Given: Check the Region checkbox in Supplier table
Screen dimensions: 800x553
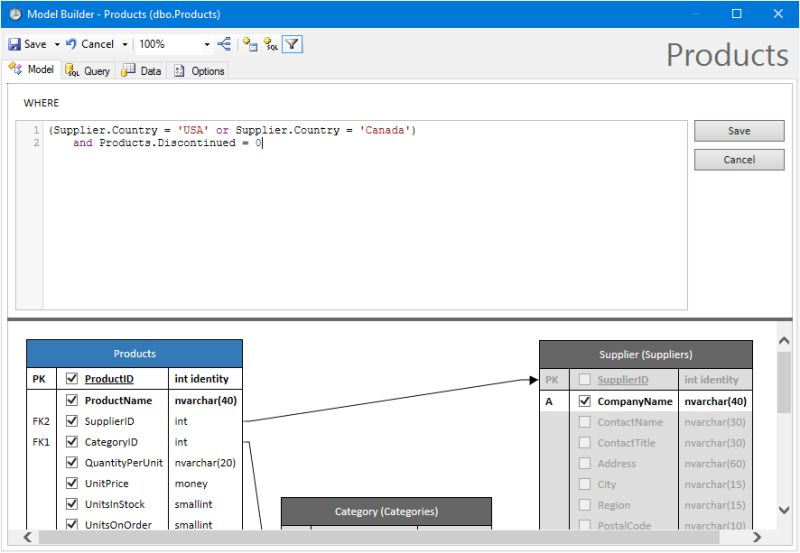Looking at the screenshot, I should pyautogui.click(x=585, y=505).
